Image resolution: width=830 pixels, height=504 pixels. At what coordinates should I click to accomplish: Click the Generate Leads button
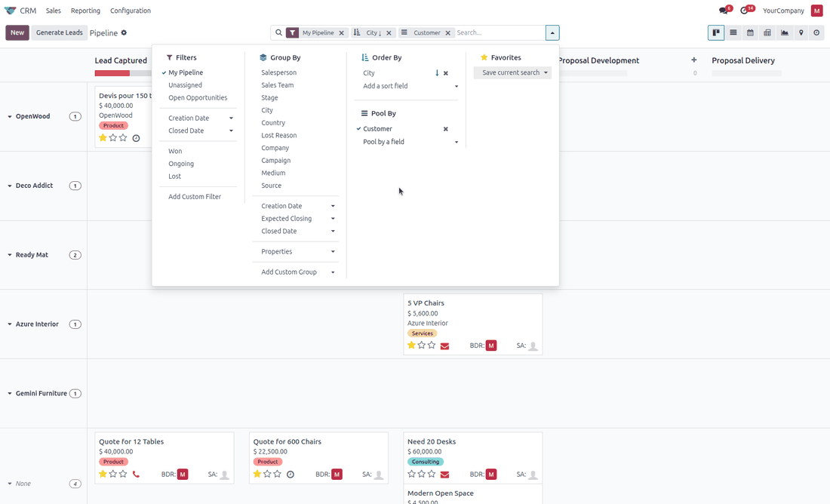click(60, 33)
